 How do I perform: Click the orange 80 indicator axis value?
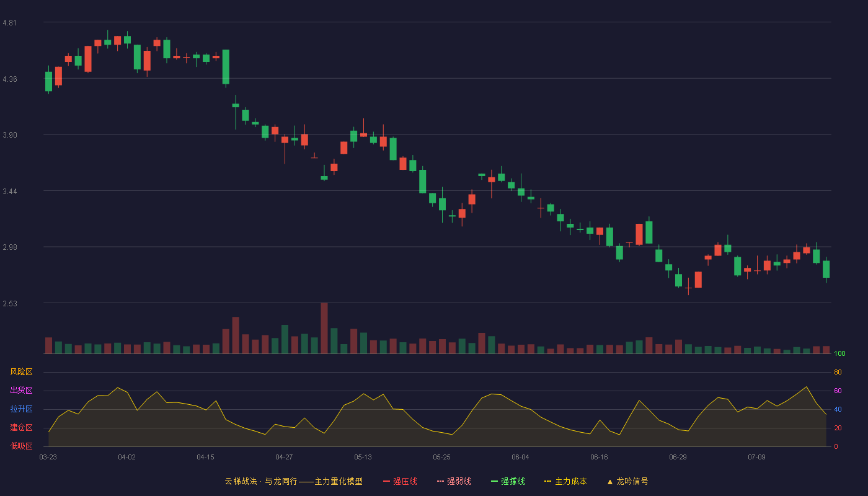(838, 372)
